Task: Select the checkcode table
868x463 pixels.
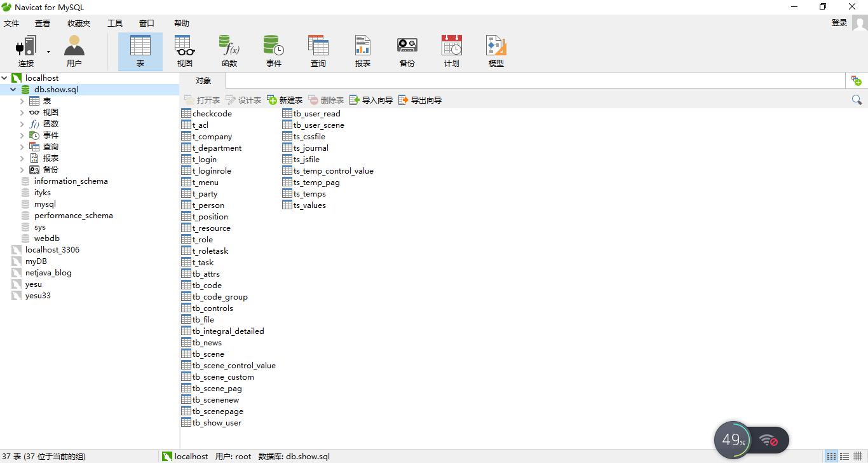Action: [x=207, y=114]
